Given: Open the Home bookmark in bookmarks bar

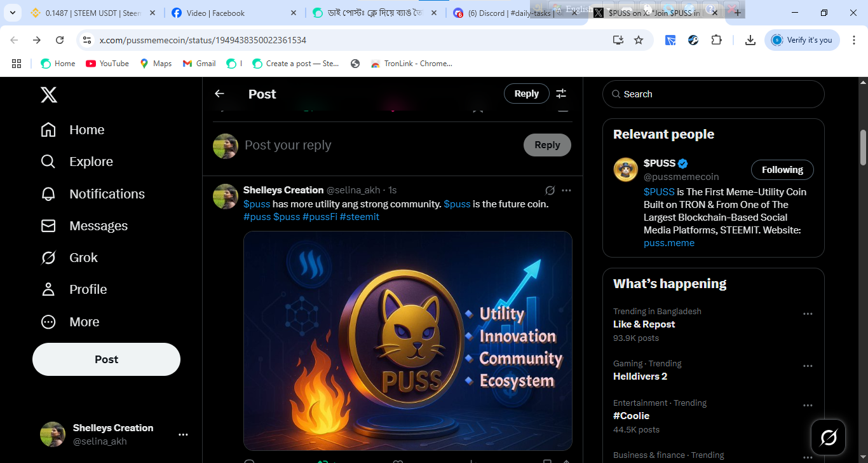Looking at the screenshot, I should (x=58, y=64).
